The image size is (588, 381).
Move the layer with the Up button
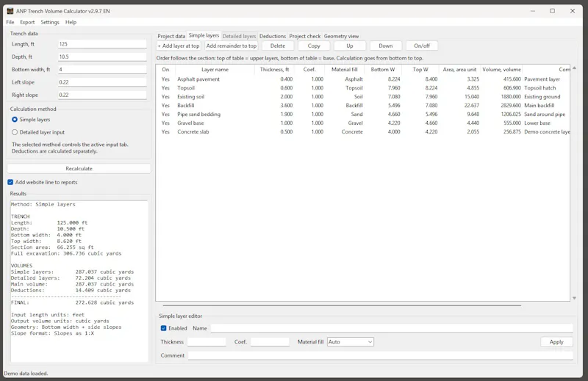[350, 46]
